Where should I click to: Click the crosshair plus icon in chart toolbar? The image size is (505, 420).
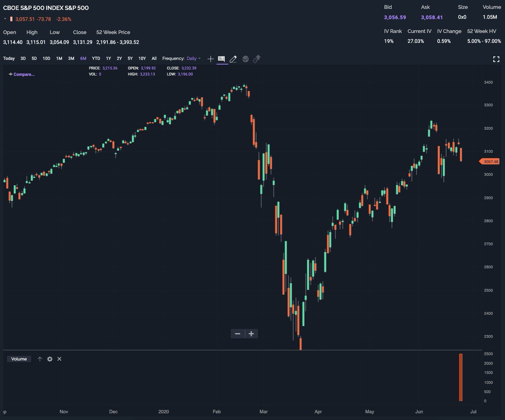coord(210,59)
